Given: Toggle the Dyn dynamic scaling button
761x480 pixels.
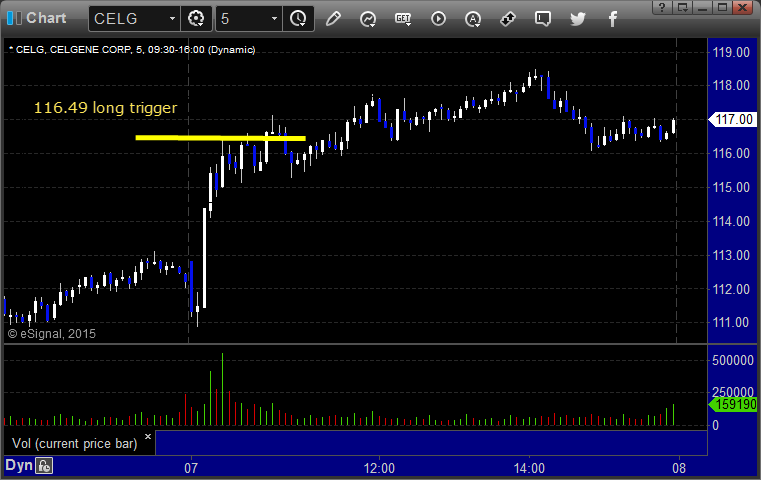Looking at the screenshot, I should (19, 465).
